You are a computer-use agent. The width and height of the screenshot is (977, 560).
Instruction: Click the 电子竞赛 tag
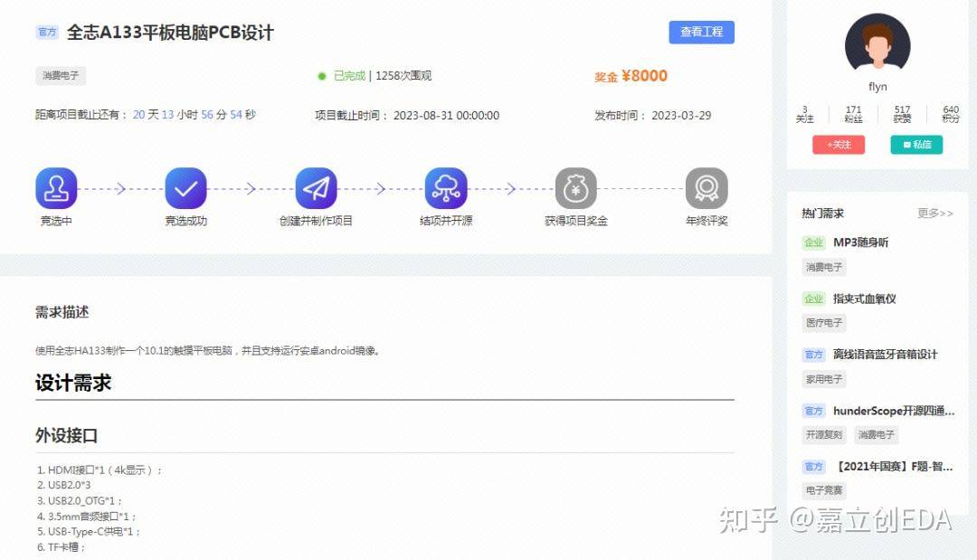pos(824,490)
